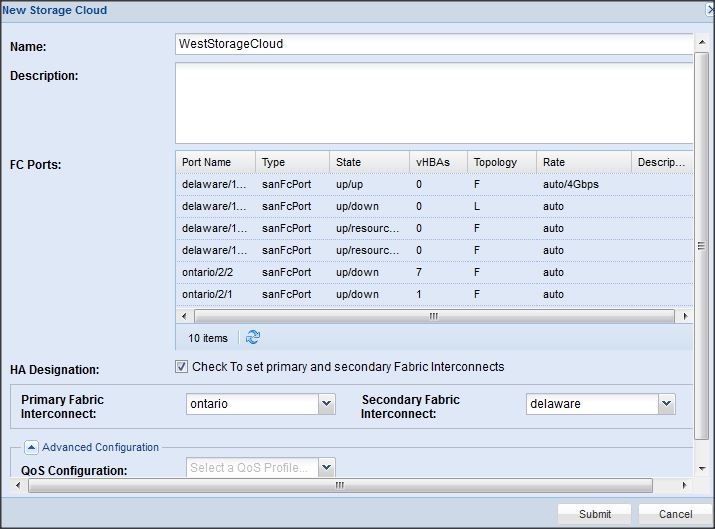This screenshot has width=715, height=529.
Task: Select the ontario/2/1 port row
Action: click(434, 294)
